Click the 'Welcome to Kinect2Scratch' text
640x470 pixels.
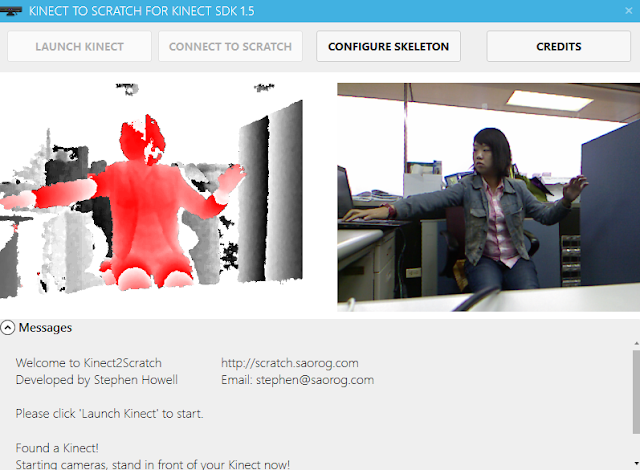click(x=89, y=363)
